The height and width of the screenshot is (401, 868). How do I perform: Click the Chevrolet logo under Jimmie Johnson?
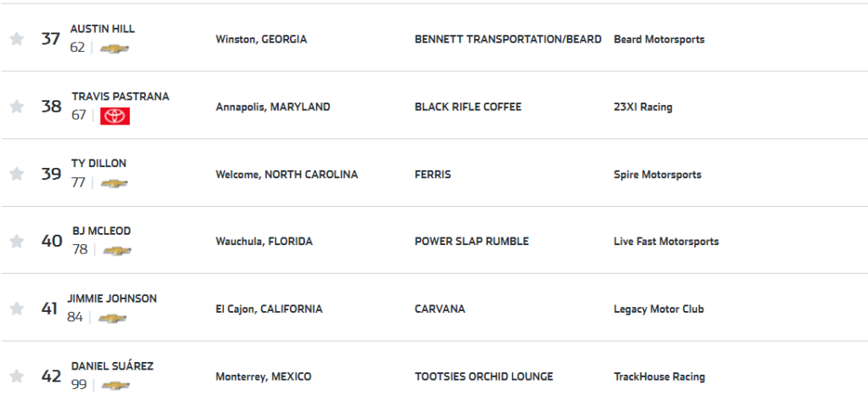coord(112,318)
